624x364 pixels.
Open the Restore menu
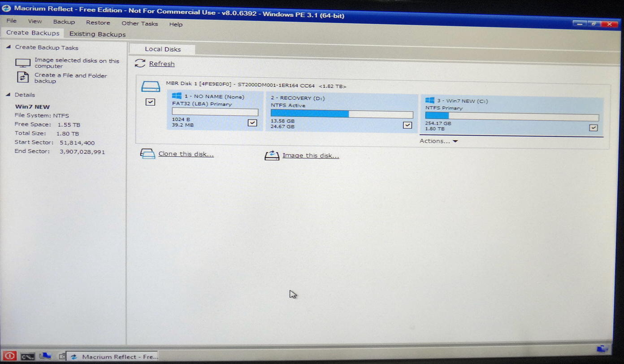98,22
